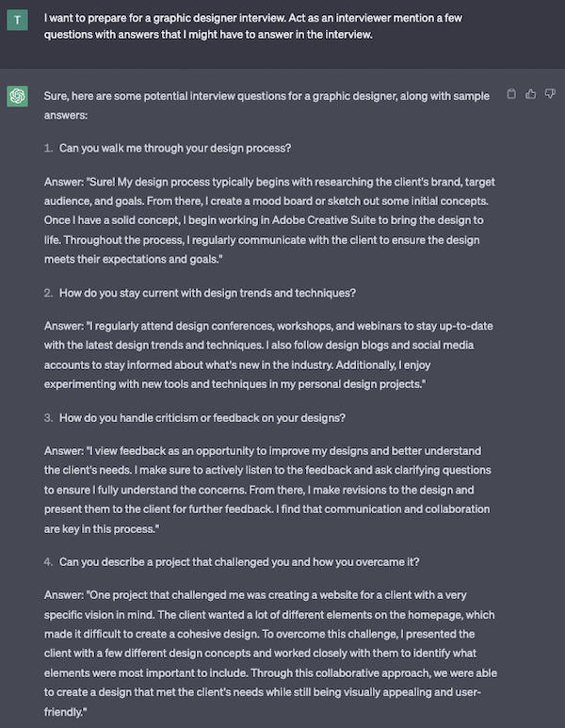Copy the response with the clipboard icon
The image size is (565, 728).
pos(511,94)
